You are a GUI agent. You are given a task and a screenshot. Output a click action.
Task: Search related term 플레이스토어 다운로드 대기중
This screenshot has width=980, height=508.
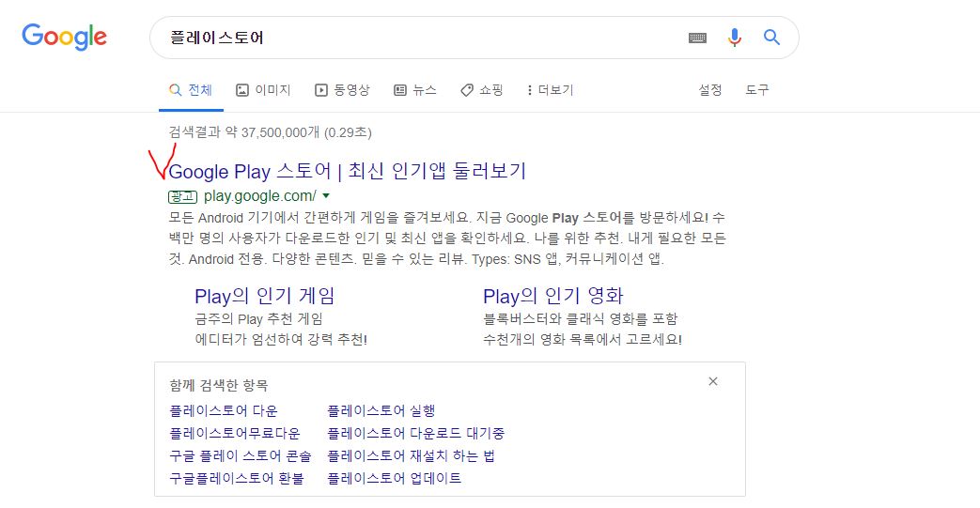[416, 434]
